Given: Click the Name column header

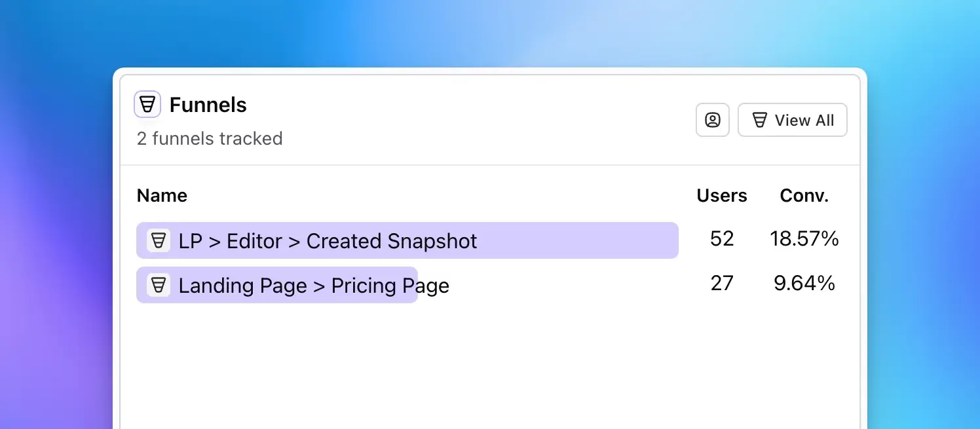Looking at the screenshot, I should click(162, 195).
